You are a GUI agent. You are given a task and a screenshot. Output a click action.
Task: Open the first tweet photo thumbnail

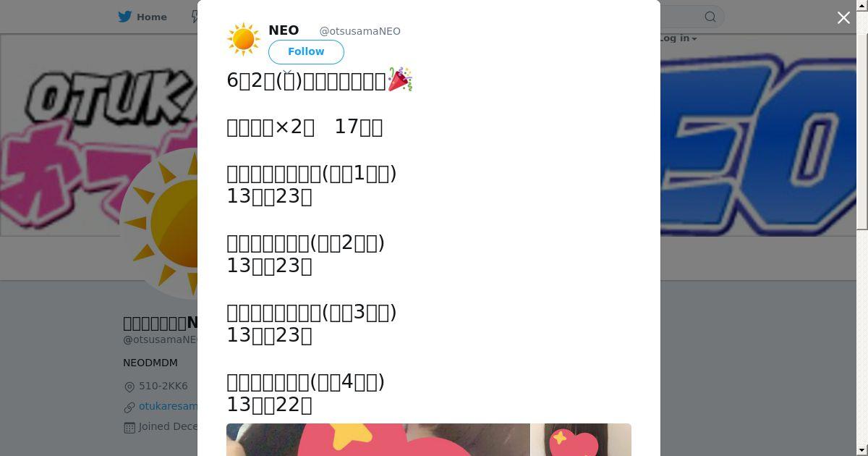tap(378, 440)
